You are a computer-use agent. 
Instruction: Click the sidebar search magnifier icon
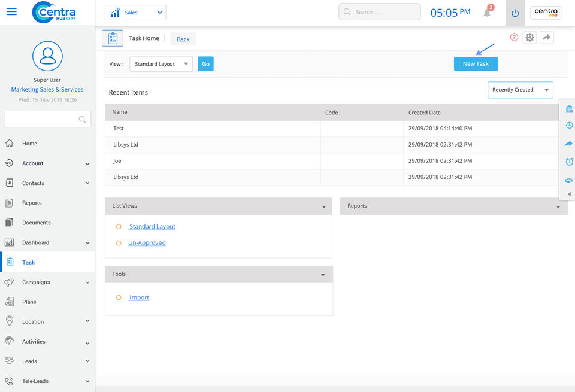pyautogui.click(x=82, y=119)
